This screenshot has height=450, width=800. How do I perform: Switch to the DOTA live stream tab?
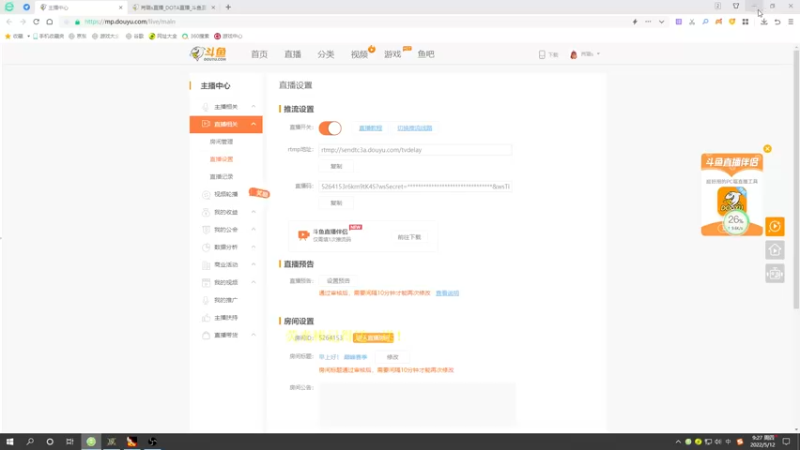[x=172, y=8]
